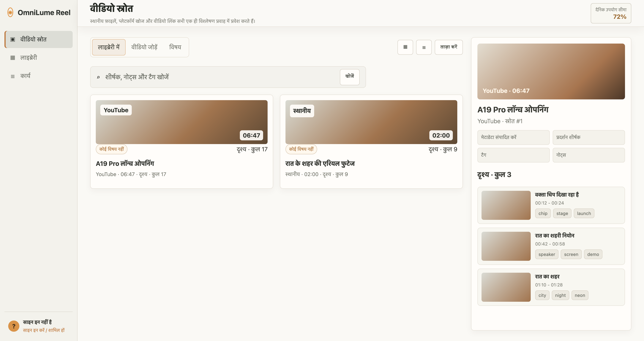Click the रात के शहर की एरियल फुटेज title
The width and height of the screenshot is (644, 341).
pos(320,163)
